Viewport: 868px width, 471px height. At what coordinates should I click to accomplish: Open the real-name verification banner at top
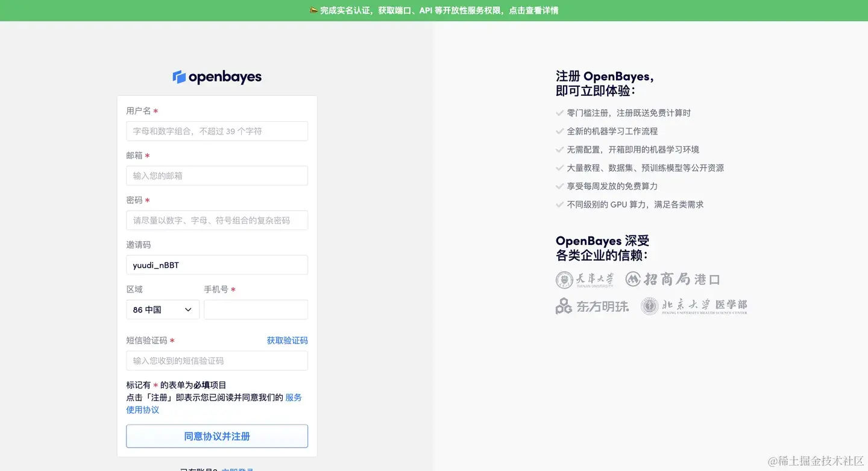click(x=434, y=10)
